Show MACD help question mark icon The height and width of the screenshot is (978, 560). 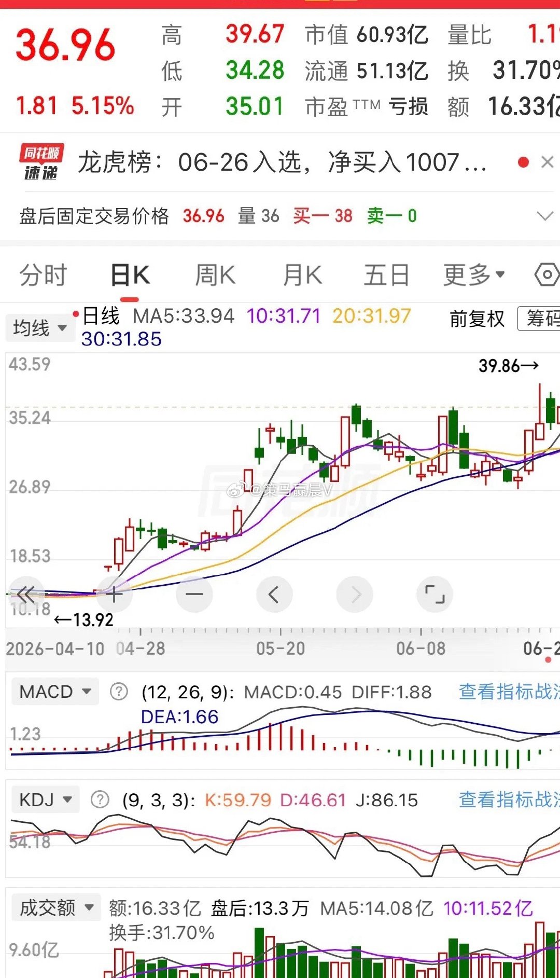click(x=119, y=692)
